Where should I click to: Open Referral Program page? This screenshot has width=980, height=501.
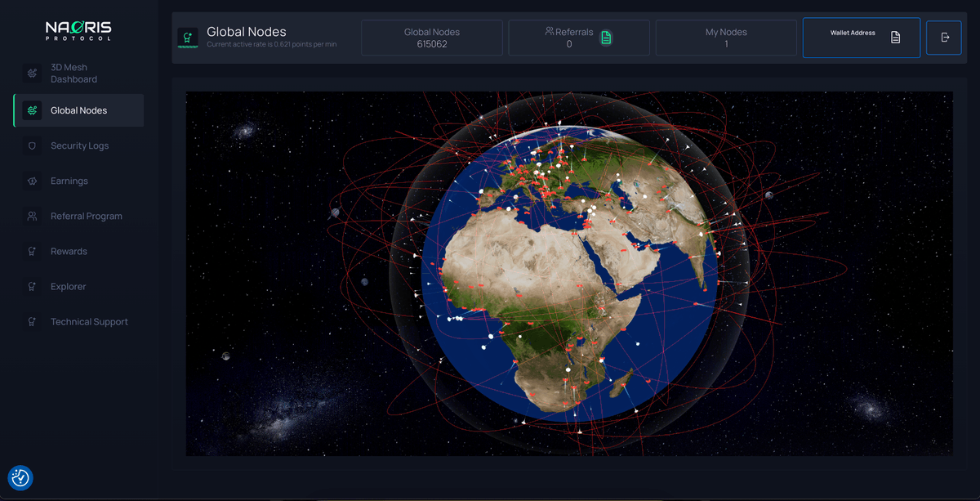pyautogui.click(x=78, y=216)
